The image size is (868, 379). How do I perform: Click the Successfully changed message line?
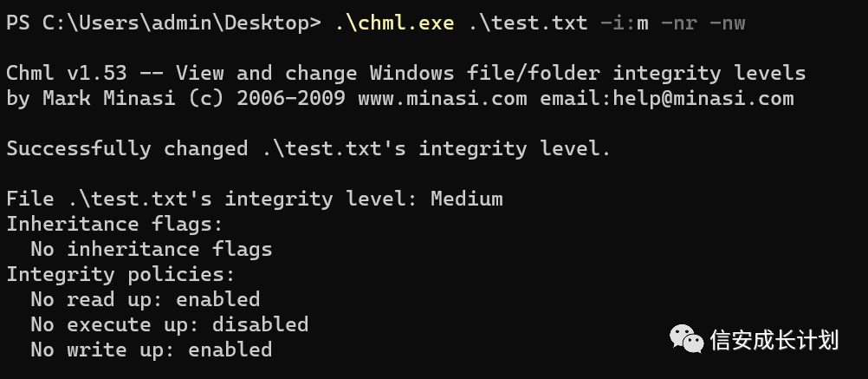pyautogui.click(x=308, y=148)
